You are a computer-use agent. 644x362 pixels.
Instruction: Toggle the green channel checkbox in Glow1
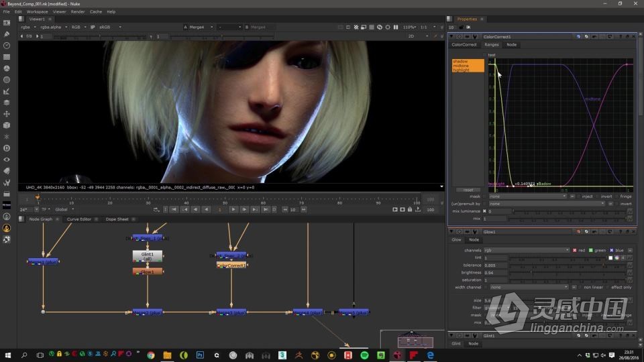pos(590,250)
